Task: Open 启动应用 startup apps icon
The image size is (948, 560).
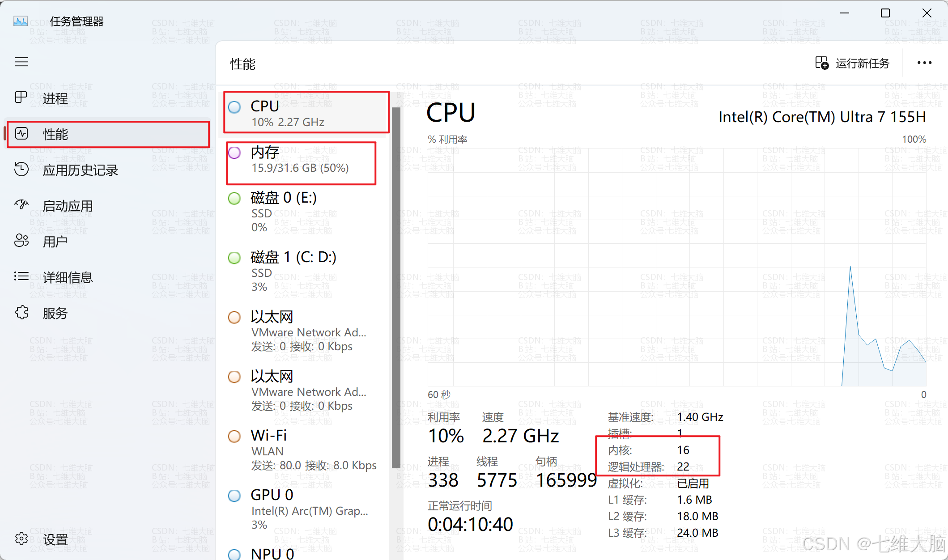Action: coord(21,205)
